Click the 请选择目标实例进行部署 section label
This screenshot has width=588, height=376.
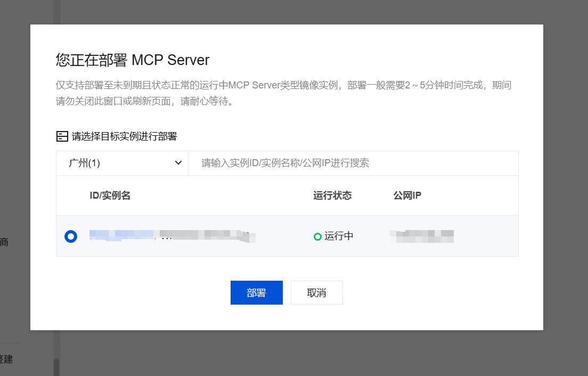click(124, 136)
